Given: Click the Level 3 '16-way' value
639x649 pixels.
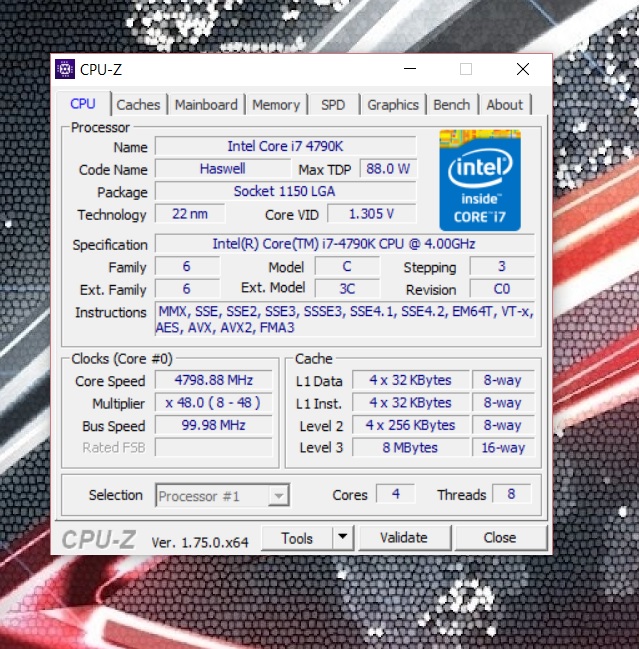Looking at the screenshot, I should 503,447.
